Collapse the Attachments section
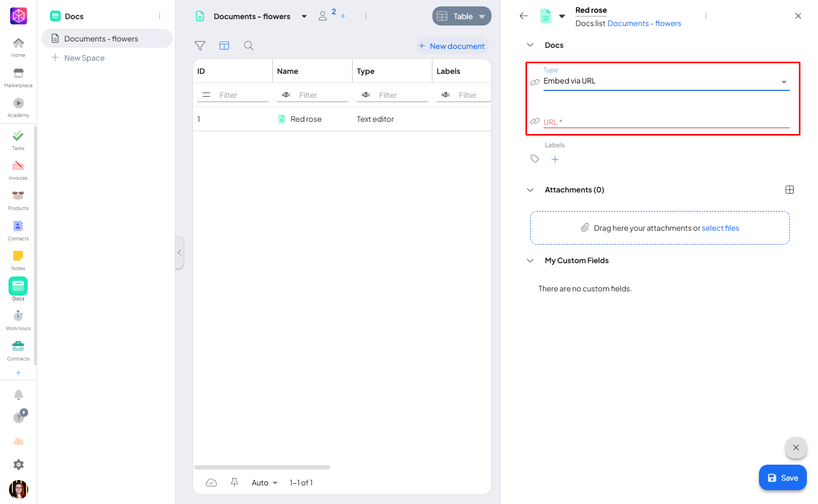 click(530, 190)
